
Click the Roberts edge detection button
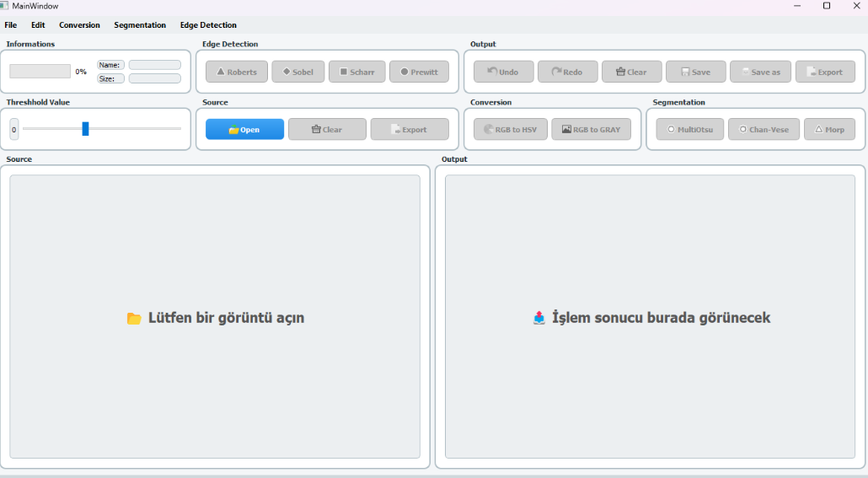point(236,72)
